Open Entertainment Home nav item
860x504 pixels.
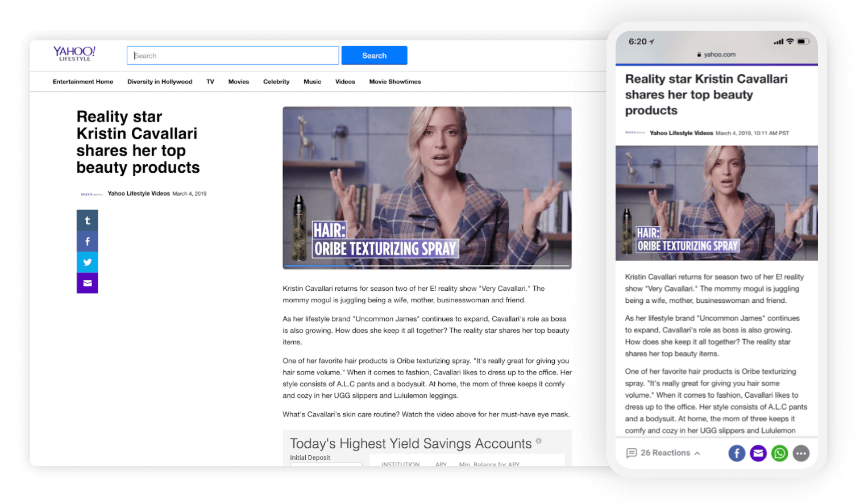pos(83,82)
